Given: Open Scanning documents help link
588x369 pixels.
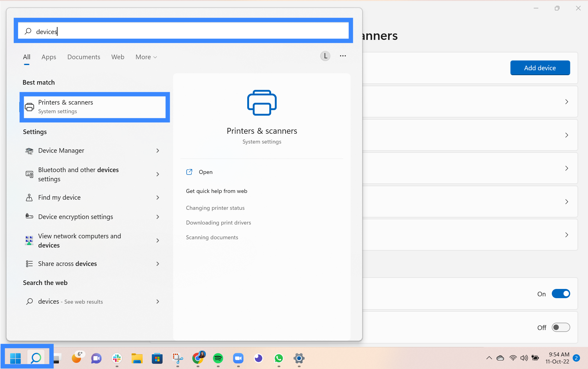Looking at the screenshot, I should coord(212,237).
